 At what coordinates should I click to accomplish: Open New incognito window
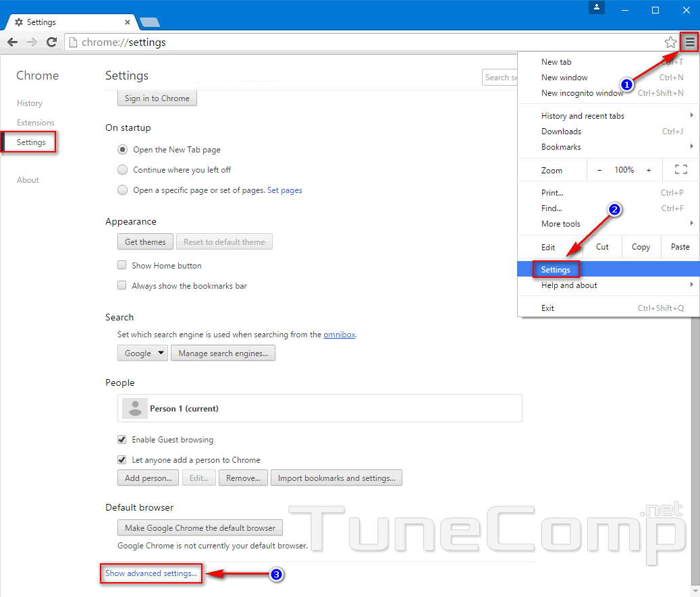coord(608,93)
